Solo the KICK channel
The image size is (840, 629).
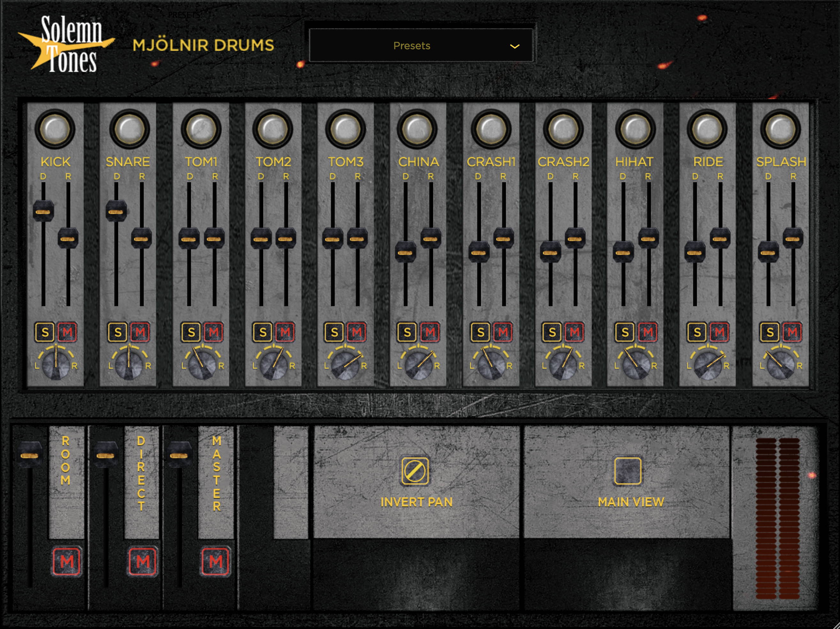[x=45, y=332]
